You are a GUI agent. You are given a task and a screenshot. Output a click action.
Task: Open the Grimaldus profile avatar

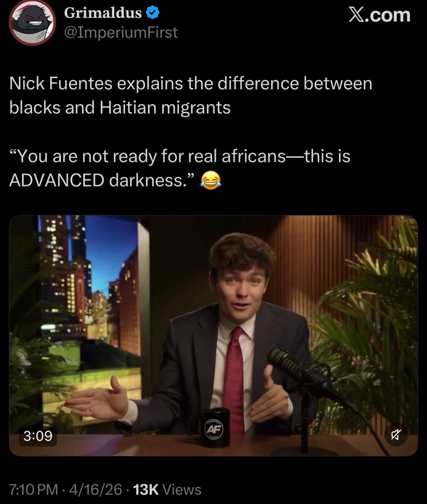click(33, 22)
